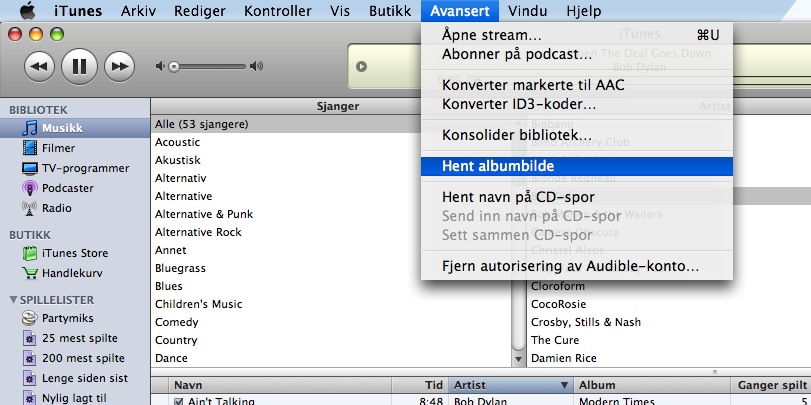Image resolution: width=811 pixels, height=405 pixels.
Task: Click the low volume speaker icon
Action: point(160,66)
